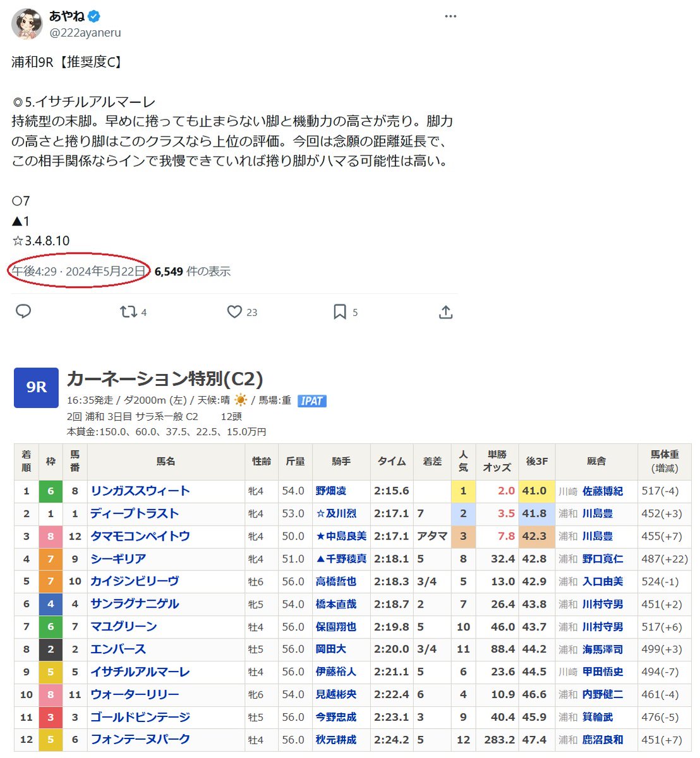Viewport: 700px width, 758px height.
Task: Open trainer 海馬澤司 link
Action: (603, 649)
